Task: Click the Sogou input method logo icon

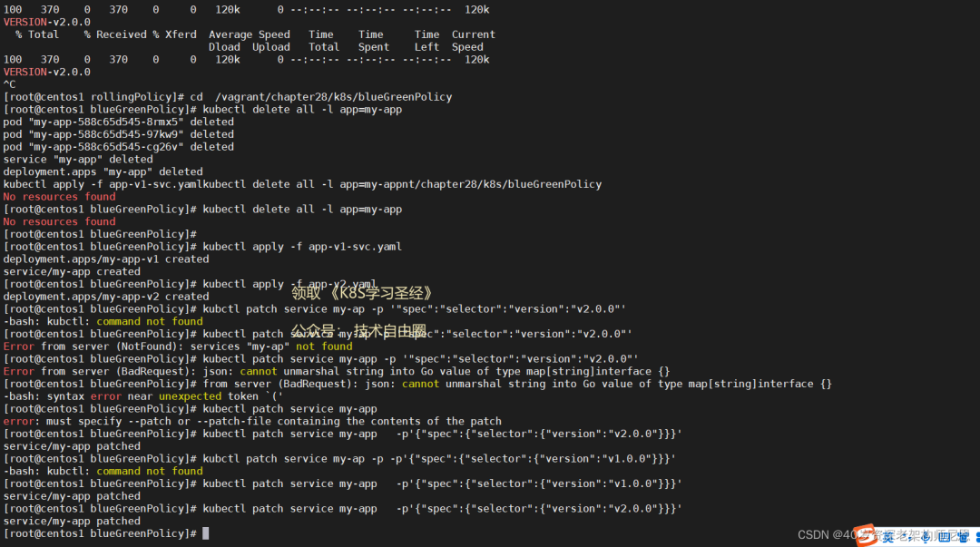Action: pyautogui.click(x=866, y=535)
